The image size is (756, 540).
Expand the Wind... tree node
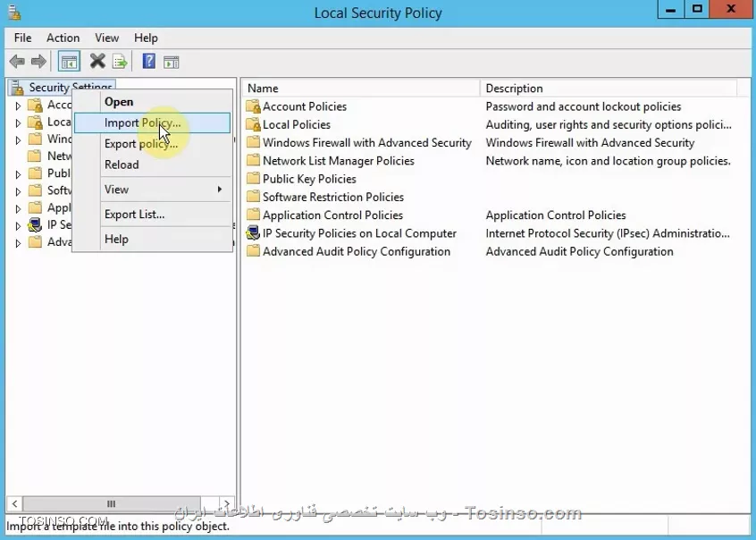point(18,140)
